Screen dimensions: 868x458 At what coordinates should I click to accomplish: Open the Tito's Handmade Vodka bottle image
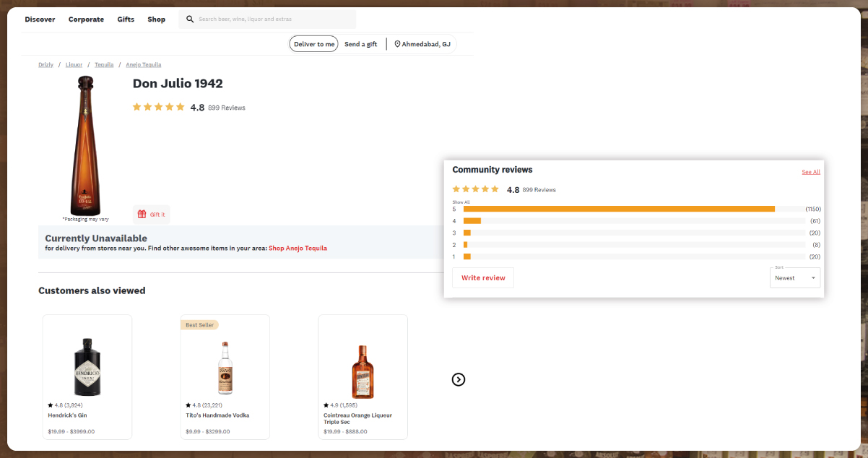click(x=225, y=368)
